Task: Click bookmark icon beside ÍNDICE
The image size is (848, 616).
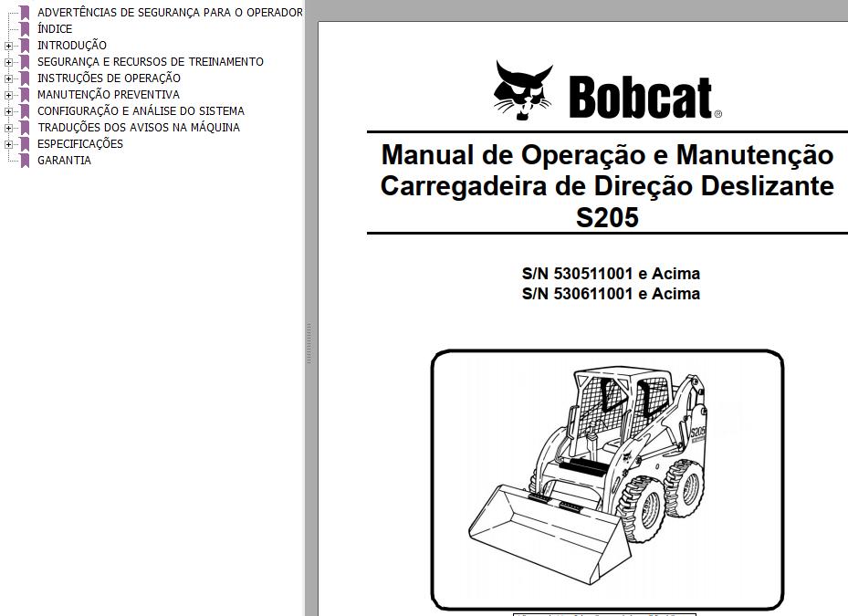Action: tap(25, 29)
